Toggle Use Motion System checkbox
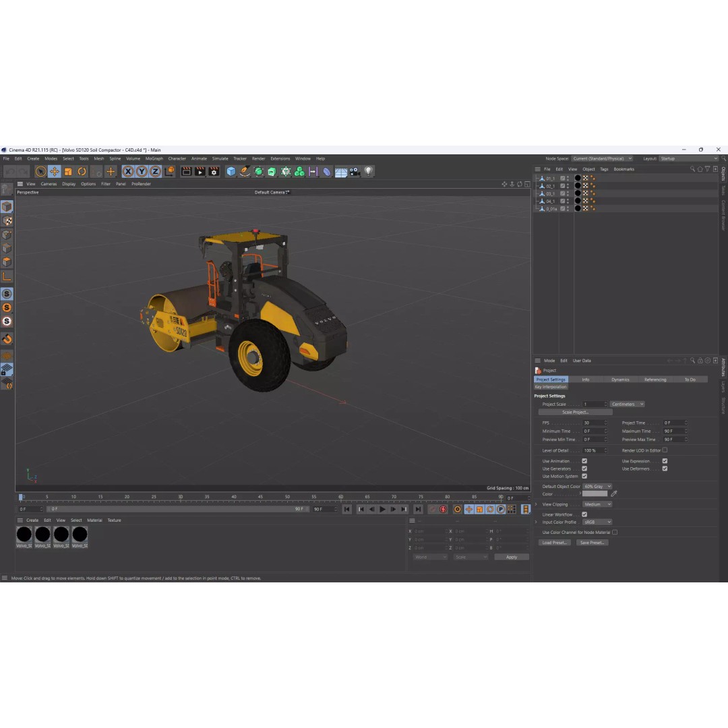 (x=584, y=476)
